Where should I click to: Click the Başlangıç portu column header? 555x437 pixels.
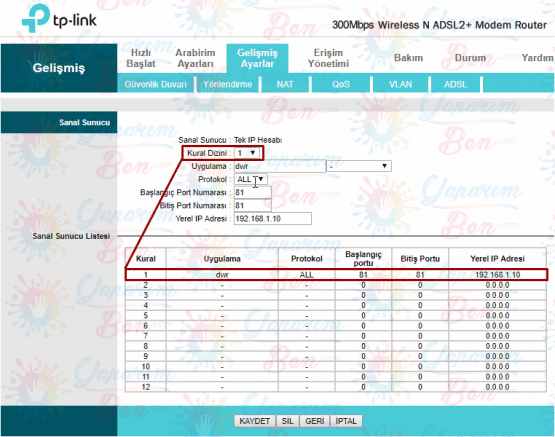(x=363, y=259)
